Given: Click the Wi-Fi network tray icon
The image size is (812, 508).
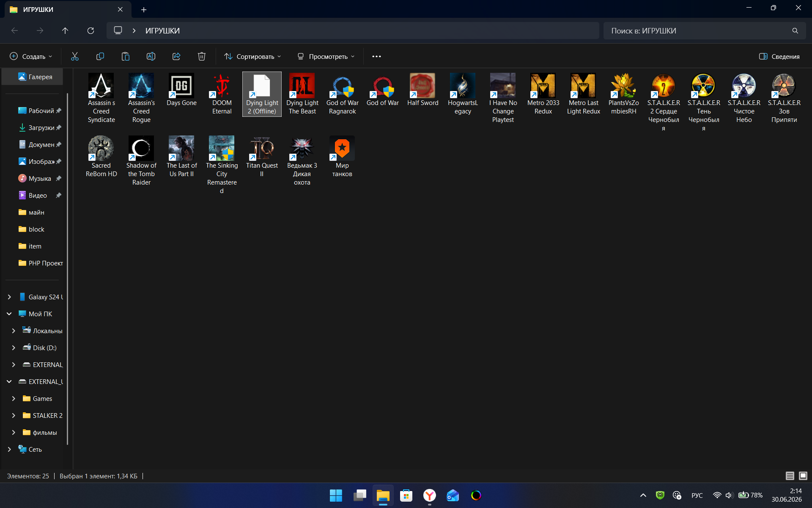Looking at the screenshot, I should [717, 495].
